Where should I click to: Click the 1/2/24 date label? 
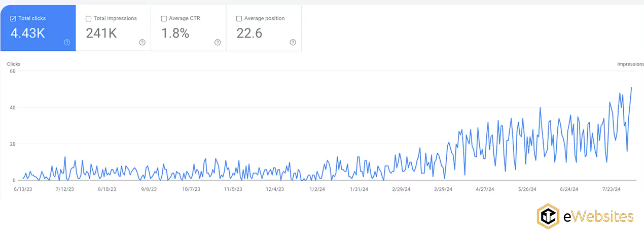(317, 189)
